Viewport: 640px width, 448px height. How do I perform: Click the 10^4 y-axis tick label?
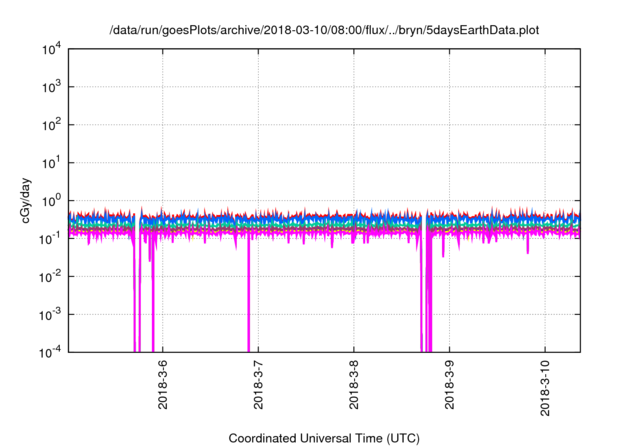[x=51, y=50]
